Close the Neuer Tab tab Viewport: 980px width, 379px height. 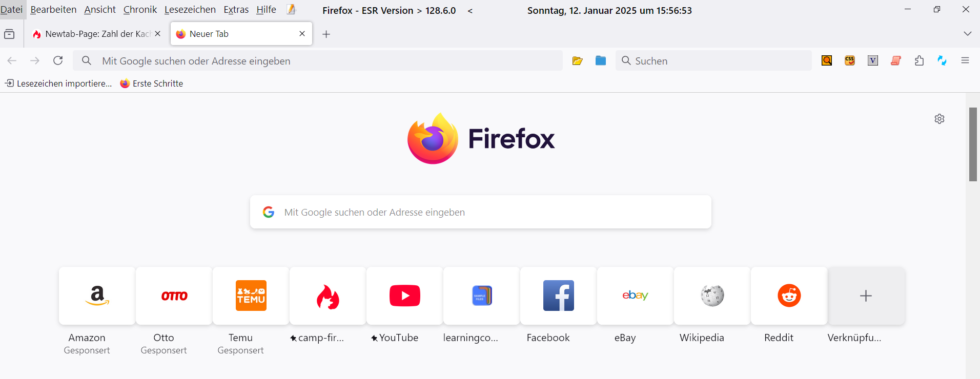click(302, 34)
